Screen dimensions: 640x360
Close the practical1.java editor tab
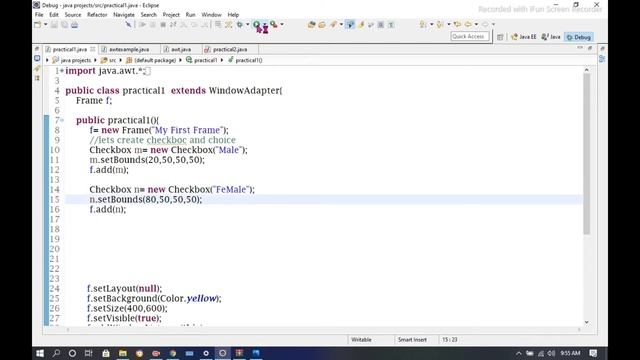click(93, 49)
